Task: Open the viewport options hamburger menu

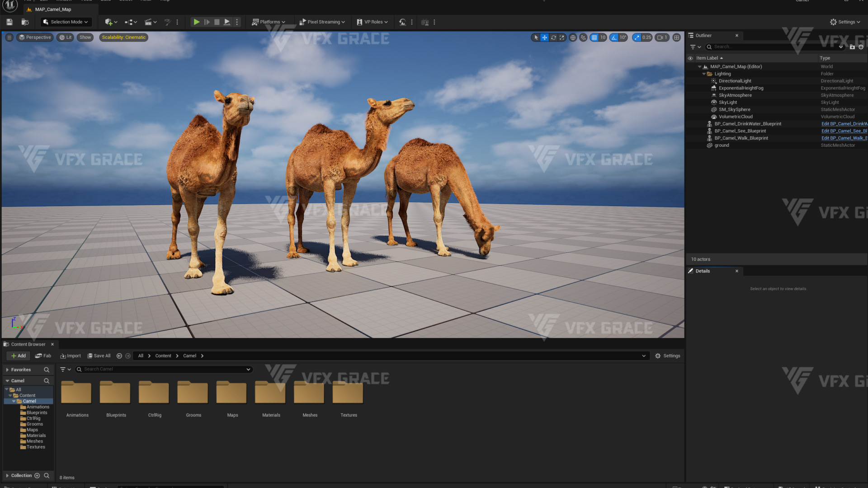Action: (9, 38)
